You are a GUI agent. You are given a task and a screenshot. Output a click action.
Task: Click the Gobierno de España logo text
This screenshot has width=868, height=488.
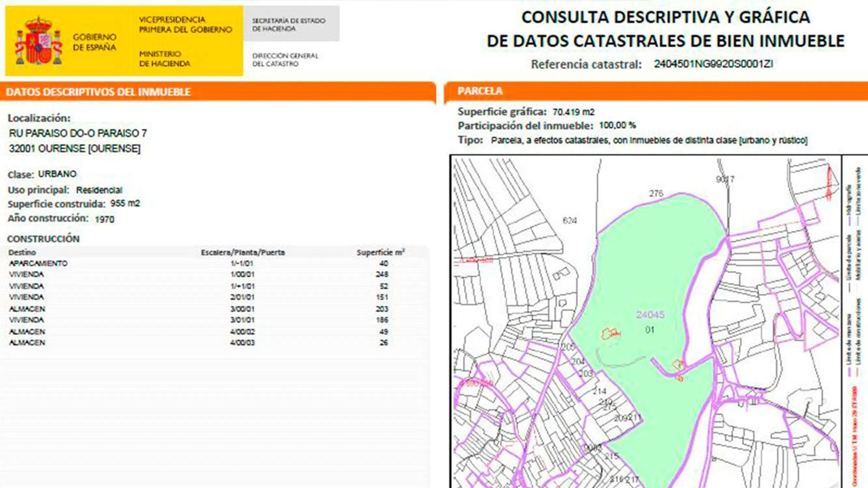coord(95,42)
